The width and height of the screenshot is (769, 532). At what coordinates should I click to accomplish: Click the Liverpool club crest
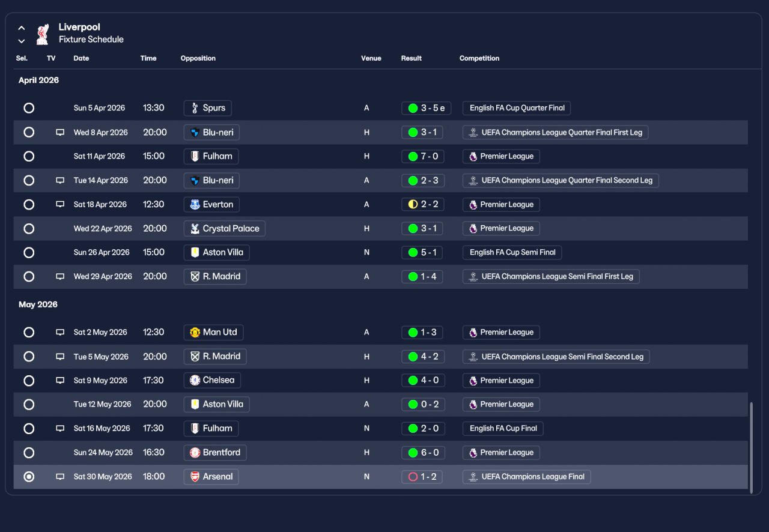tap(42, 34)
